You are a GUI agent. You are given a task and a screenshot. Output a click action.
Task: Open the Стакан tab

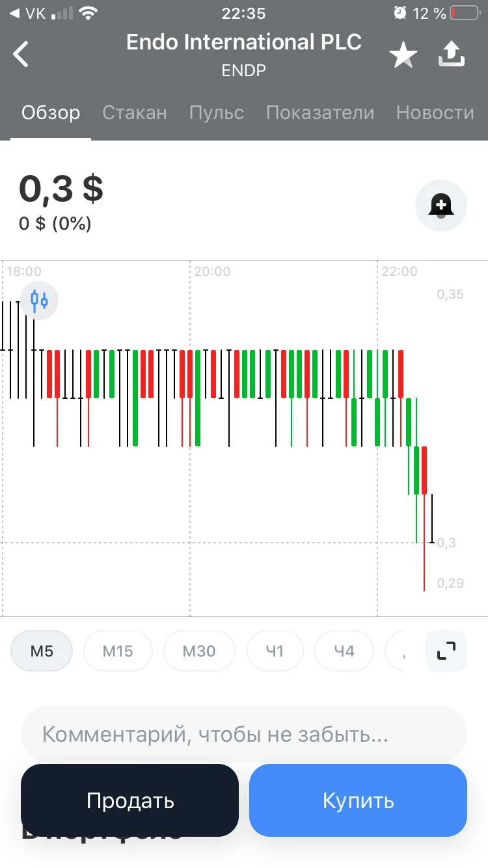point(135,113)
